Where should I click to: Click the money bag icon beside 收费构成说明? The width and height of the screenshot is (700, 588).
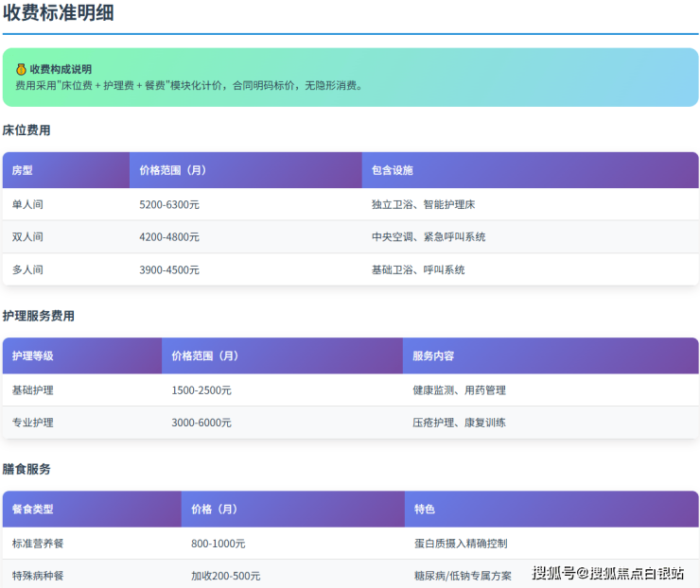(21, 69)
